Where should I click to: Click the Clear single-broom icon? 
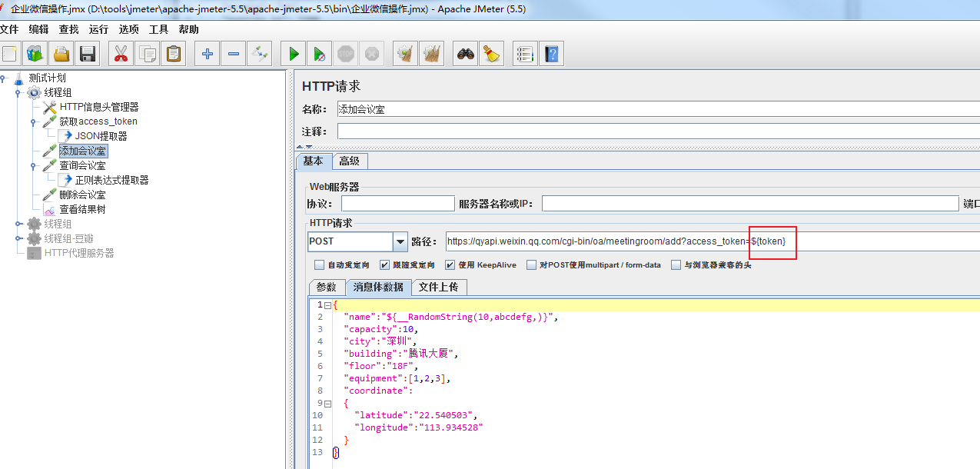405,54
